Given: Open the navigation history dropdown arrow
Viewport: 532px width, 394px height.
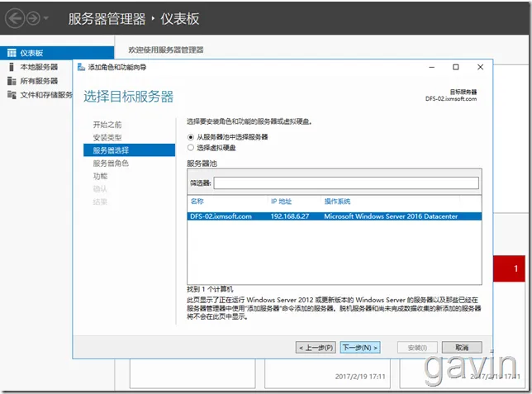Looking at the screenshot, I should tap(45, 18).
